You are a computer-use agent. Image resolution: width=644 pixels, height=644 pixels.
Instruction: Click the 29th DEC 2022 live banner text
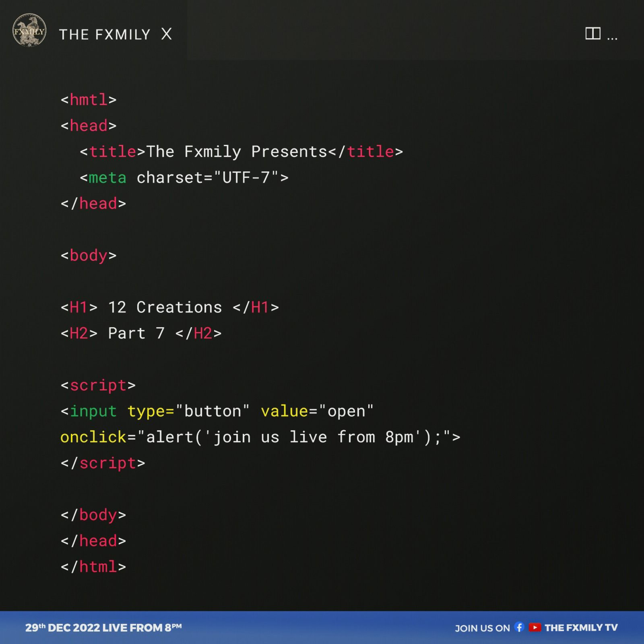[x=103, y=628]
